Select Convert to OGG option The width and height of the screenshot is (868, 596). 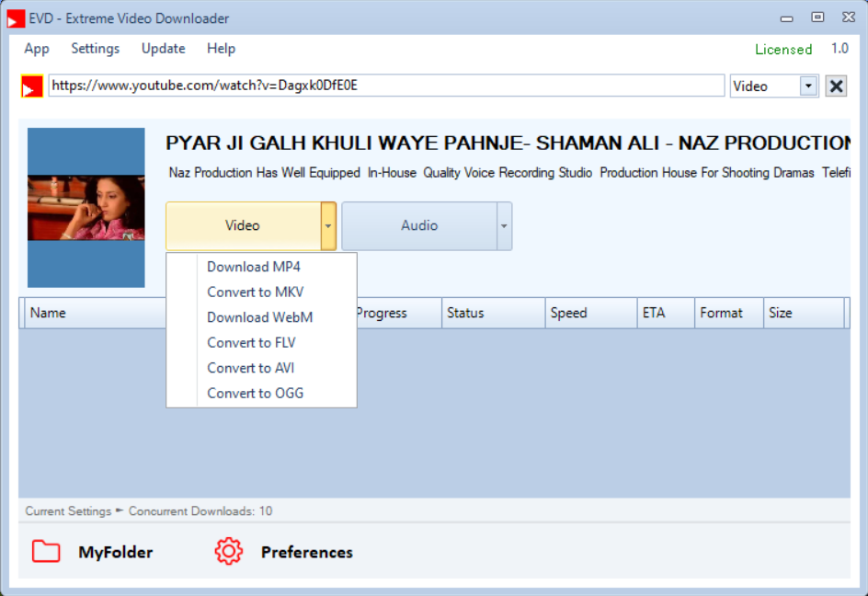pyautogui.click(x=261, y=394)
